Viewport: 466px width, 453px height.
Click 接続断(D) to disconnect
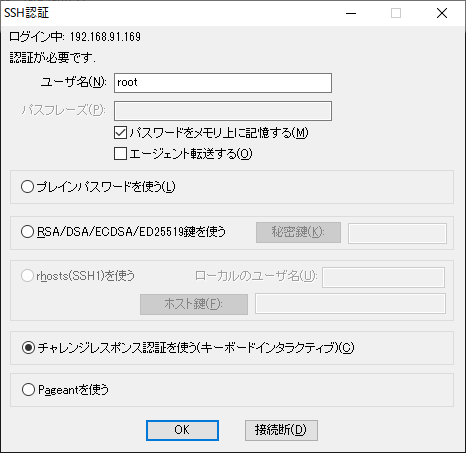click(281, 430)
